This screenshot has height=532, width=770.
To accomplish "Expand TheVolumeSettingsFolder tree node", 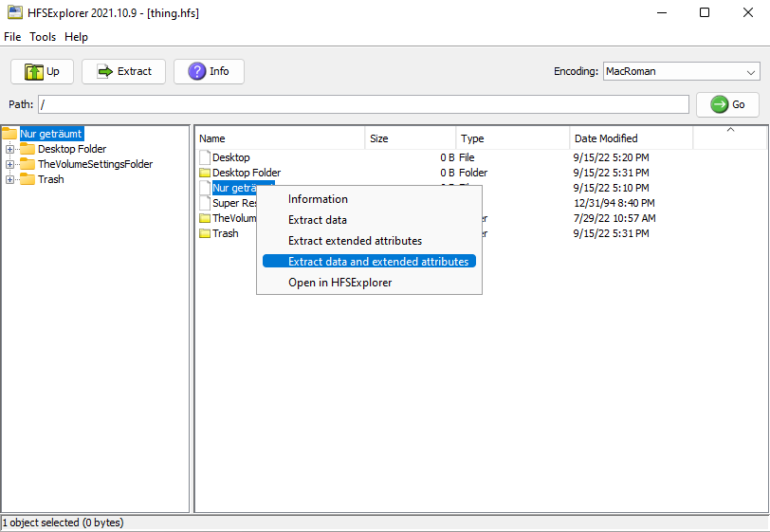I will (x=10, y=164).
